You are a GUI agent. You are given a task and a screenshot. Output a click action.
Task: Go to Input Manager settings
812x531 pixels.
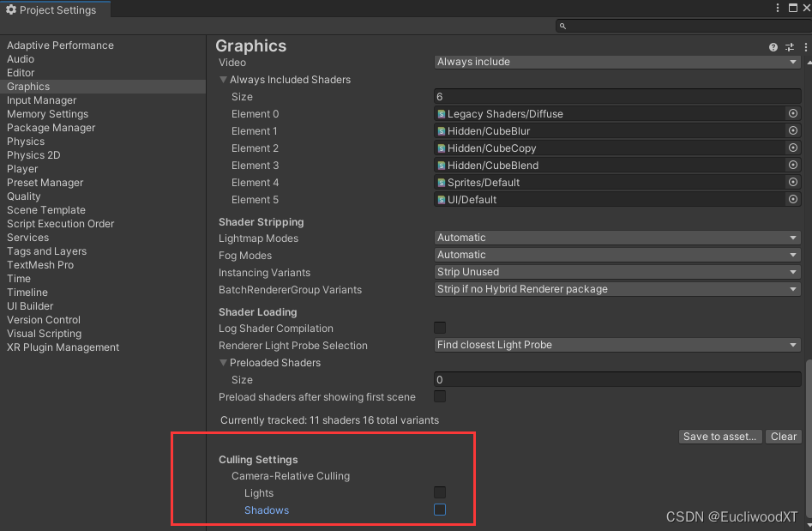41,100
